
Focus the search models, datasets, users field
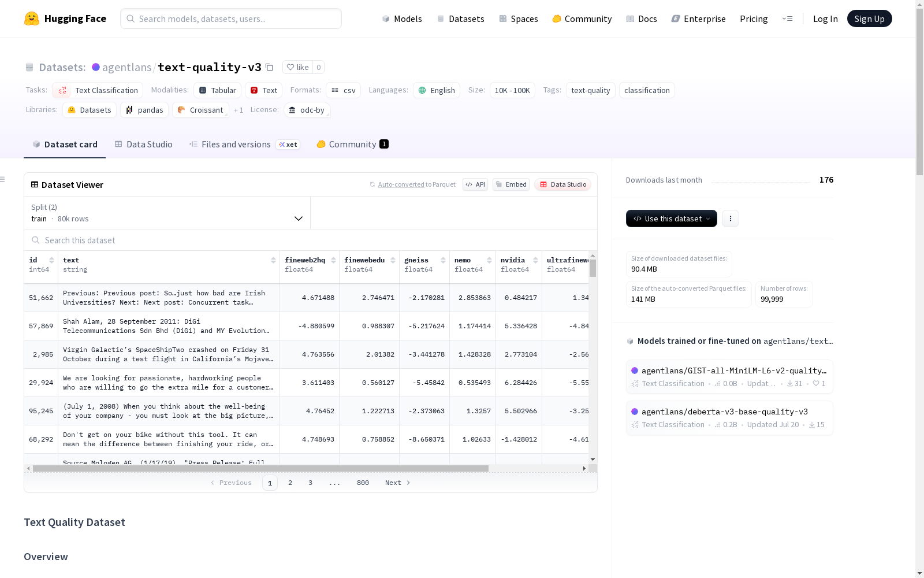point(231,18)
